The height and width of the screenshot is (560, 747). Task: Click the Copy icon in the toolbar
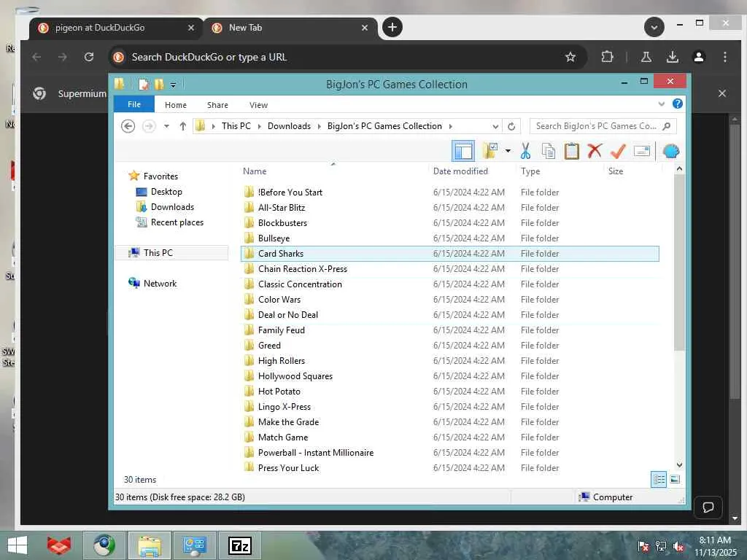(x=549, y=152)
